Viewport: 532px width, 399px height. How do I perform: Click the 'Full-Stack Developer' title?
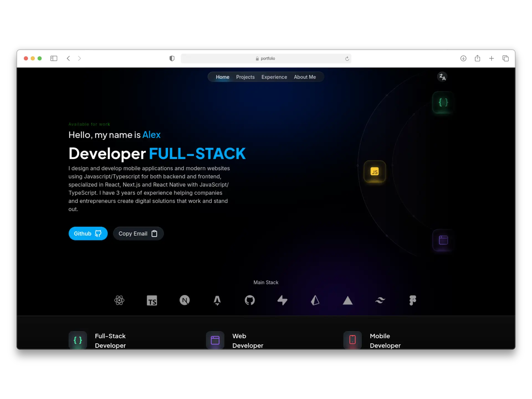(x=110, y=341)
